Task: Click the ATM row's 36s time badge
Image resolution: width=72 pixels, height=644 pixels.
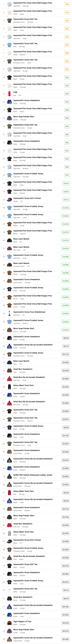Action: tap(67, 94)
